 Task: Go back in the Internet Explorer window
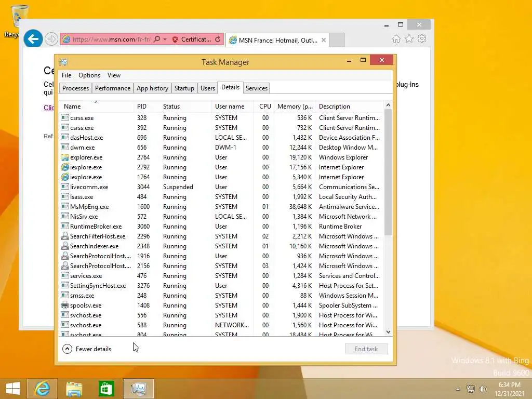click(33, 39)
